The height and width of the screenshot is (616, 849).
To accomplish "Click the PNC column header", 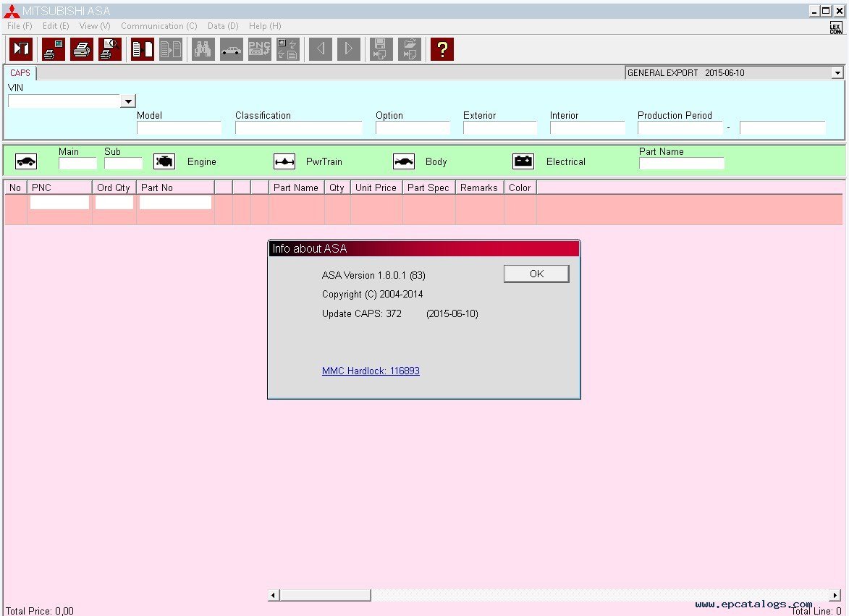I will coord(59,187).
